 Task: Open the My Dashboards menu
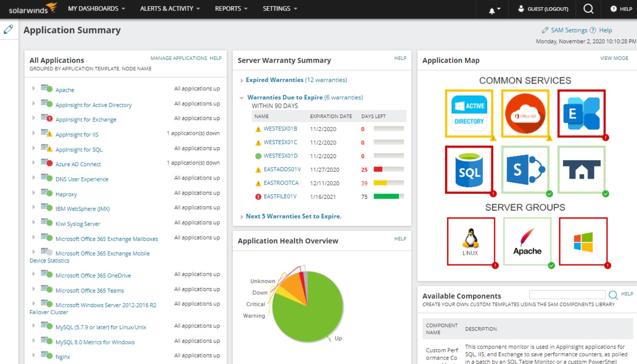[96, 8]
